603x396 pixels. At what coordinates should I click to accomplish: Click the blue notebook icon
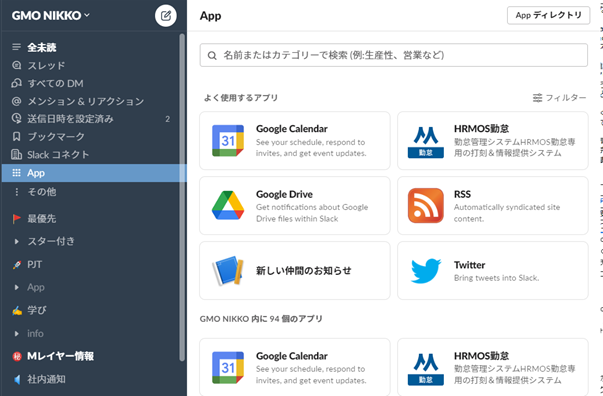click(228, 271)
